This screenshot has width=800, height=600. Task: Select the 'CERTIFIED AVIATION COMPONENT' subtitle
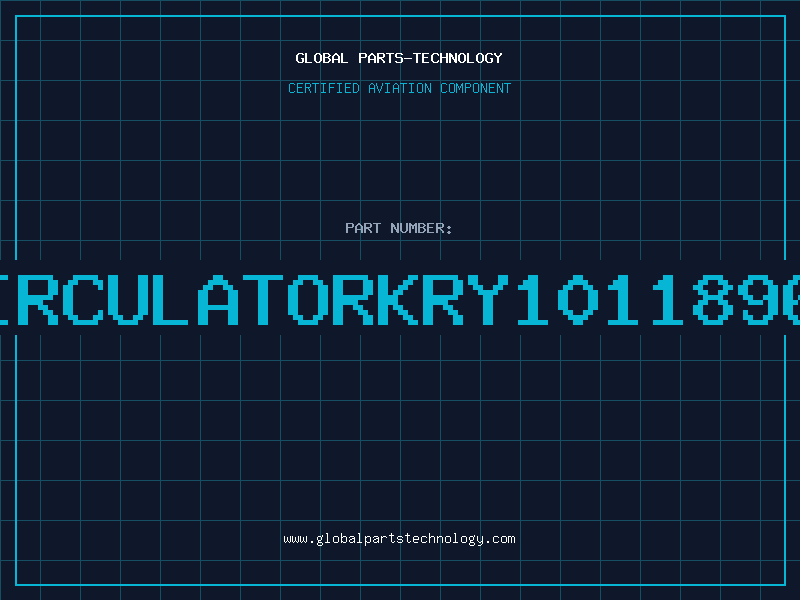(399, 88)
